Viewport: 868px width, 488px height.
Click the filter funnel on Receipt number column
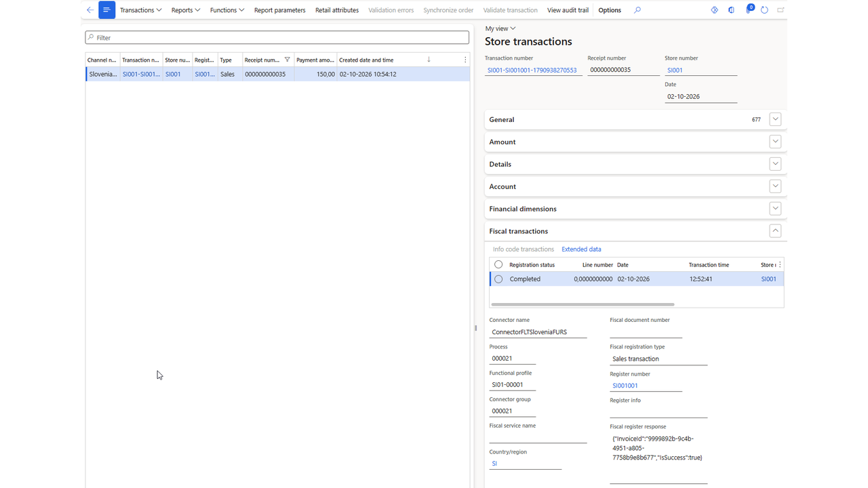coord(288,60)
